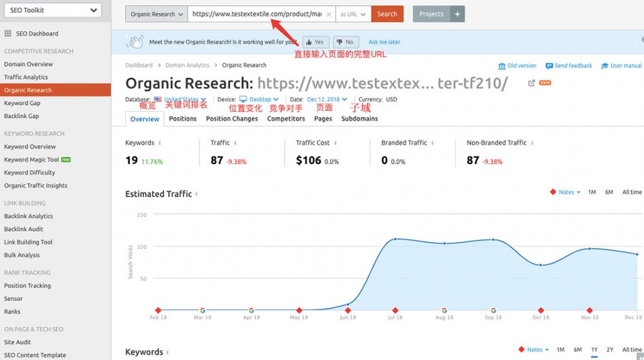Click the SEO Dashboard grid icon
Image resolution: width=644 pixels, height=360 pixels.
click(x=8, y=34)
